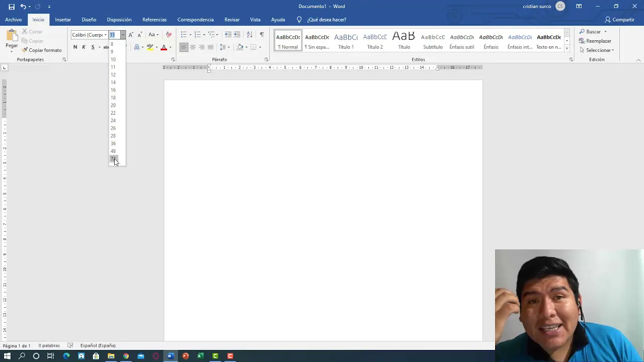Select font size 14 in list
This screenshot has width=644, height=362.
(x=113, y=82)
